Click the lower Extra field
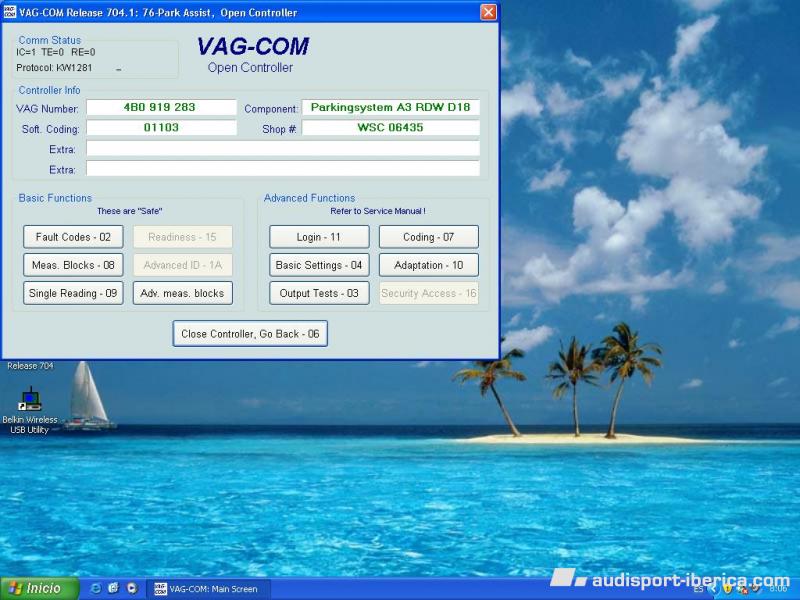 tap(283, 168)
